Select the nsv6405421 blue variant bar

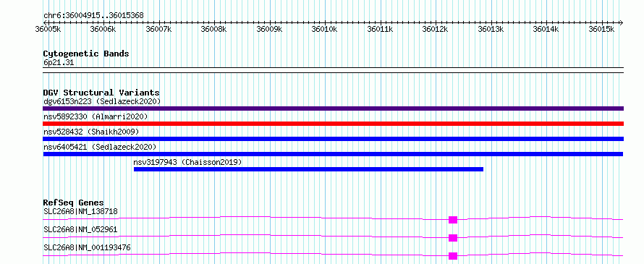point(333,154)
